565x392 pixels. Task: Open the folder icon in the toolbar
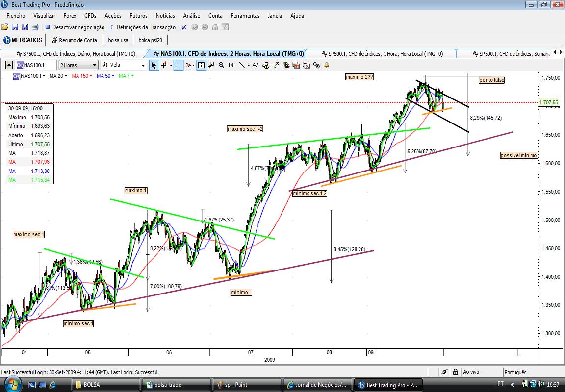click(x=5, y=27)
